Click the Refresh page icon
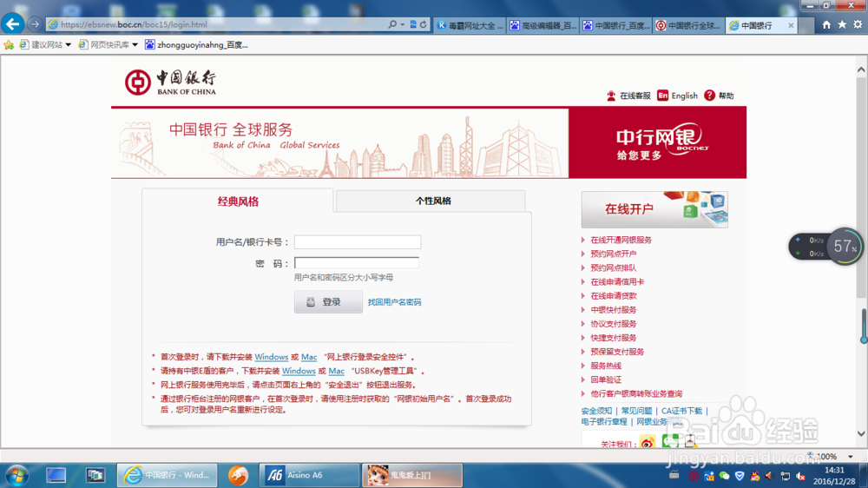868x488 pixels. coord(424,24)
